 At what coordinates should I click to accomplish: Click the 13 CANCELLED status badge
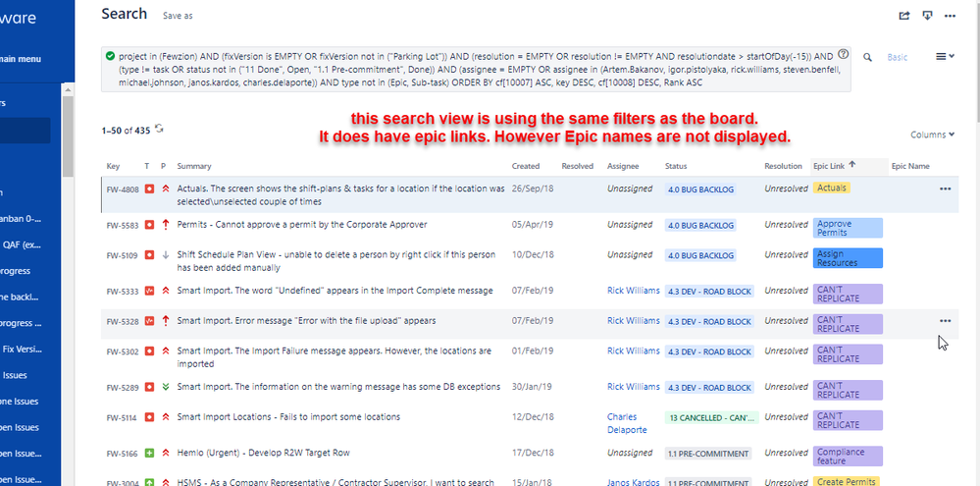(x=711, y=418)
